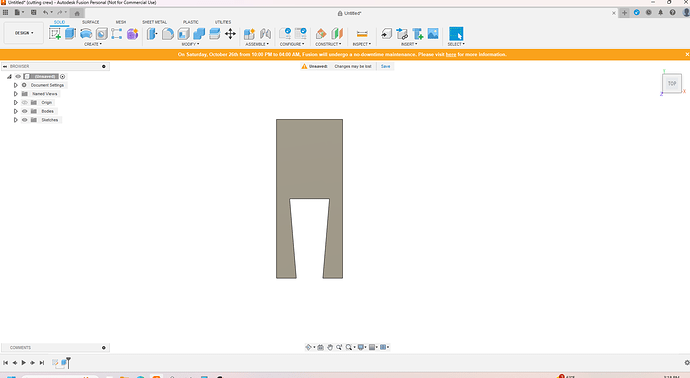The image size is (690, 378).
Task: Click the TOP face of the ViewCube
Action: tap(672, 83)
